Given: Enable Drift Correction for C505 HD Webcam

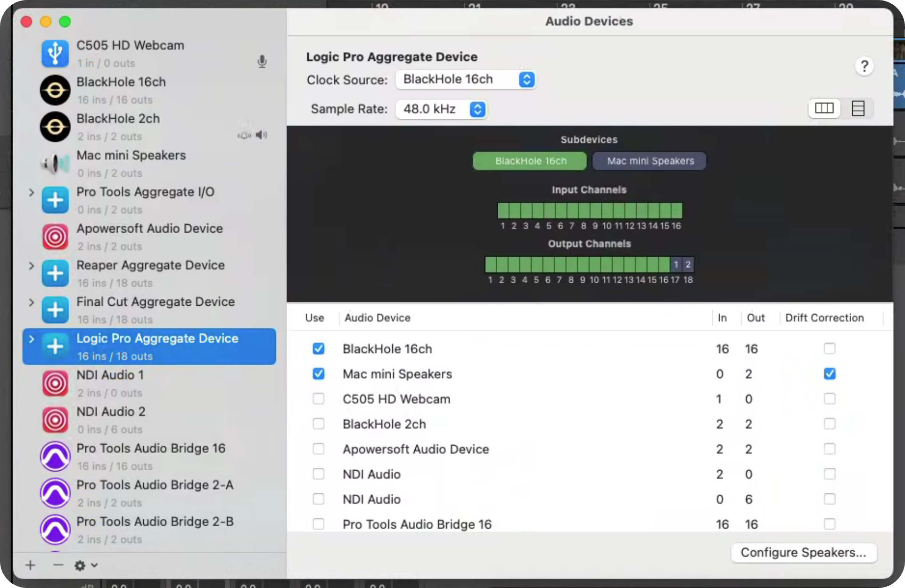Looking at the screenshot, I should [830, 399].
